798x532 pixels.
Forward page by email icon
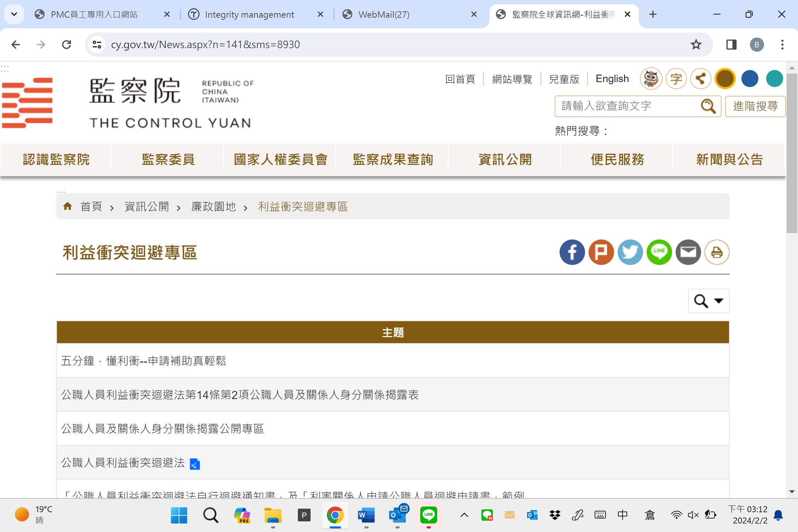click(688, 252)
